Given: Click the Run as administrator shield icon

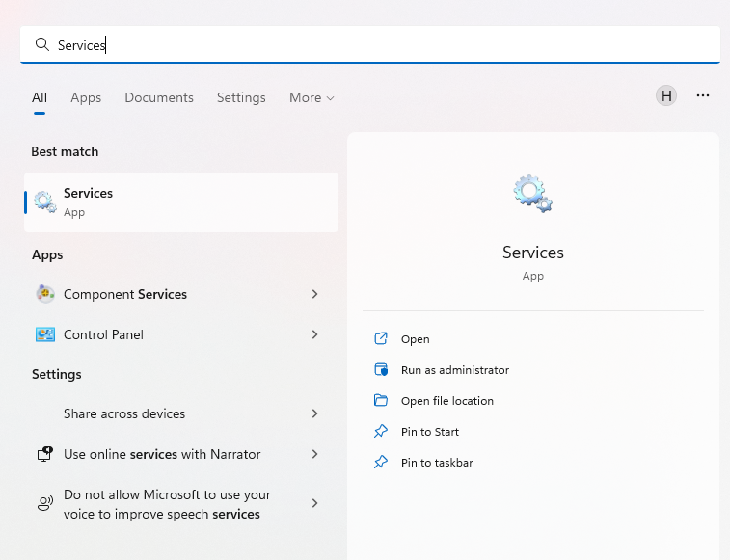Looking at the screenshot, I should [381, 369].
